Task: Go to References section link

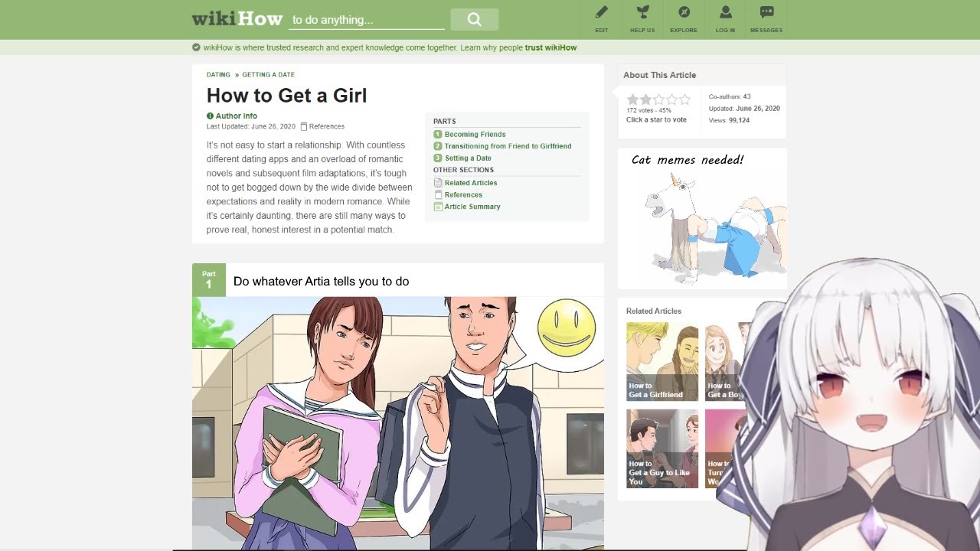Action: 463,195
